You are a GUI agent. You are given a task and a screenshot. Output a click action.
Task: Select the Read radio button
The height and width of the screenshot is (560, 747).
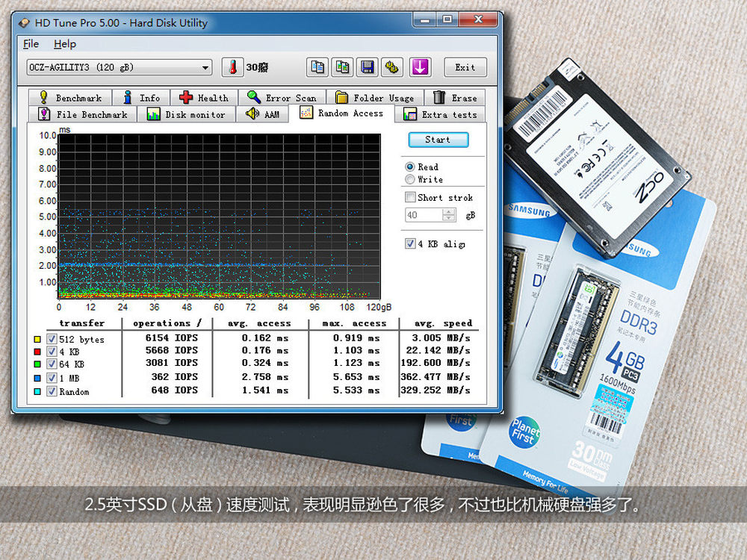click(x=409, y=167)
